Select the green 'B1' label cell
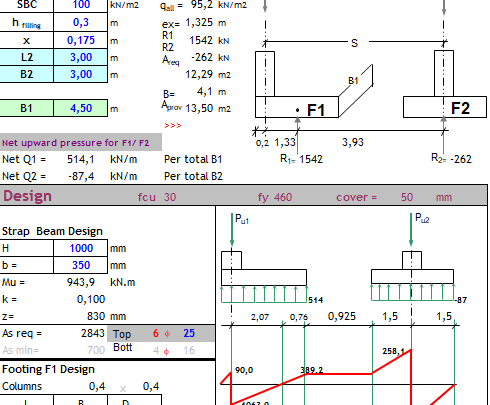 (26, 108)
